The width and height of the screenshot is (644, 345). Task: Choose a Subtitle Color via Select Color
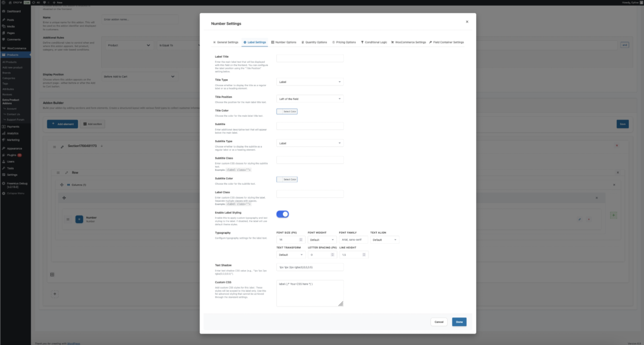[287, 179]
